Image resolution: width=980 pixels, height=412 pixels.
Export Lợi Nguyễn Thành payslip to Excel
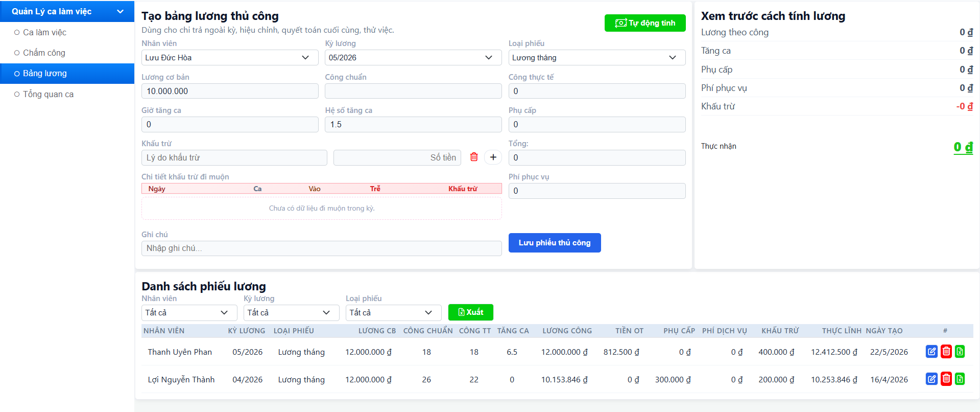(960, 379)
